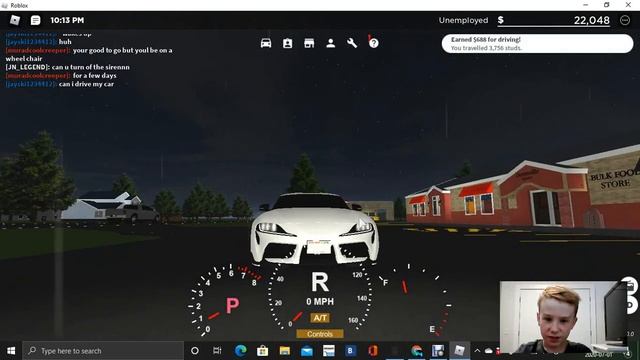Open the floppy-disk app on the taskbar

tap(438, 351)
